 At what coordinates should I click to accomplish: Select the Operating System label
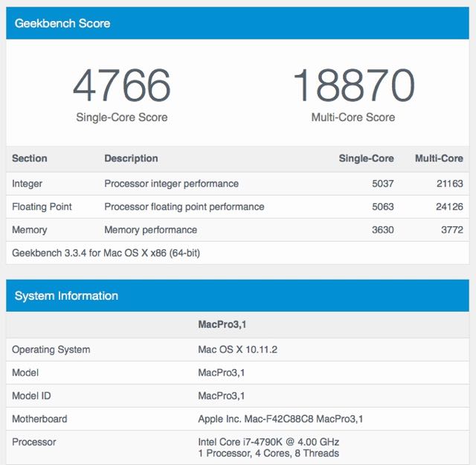tap(51, 350)
